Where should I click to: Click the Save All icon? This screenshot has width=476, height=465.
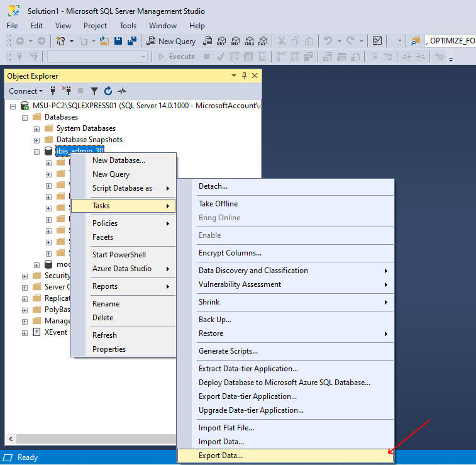132,41
